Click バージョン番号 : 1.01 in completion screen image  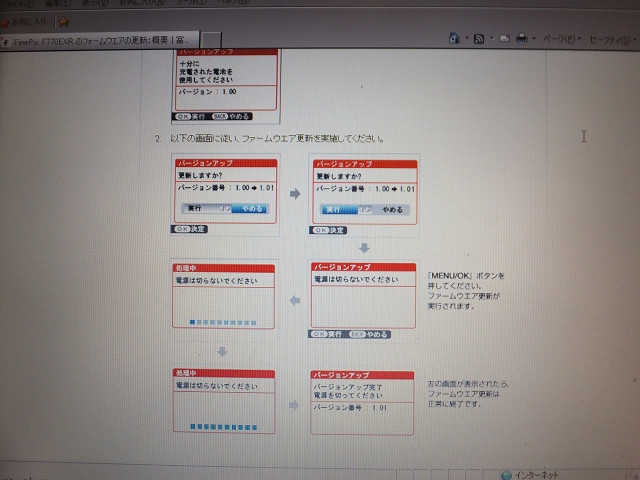point(350,408)
